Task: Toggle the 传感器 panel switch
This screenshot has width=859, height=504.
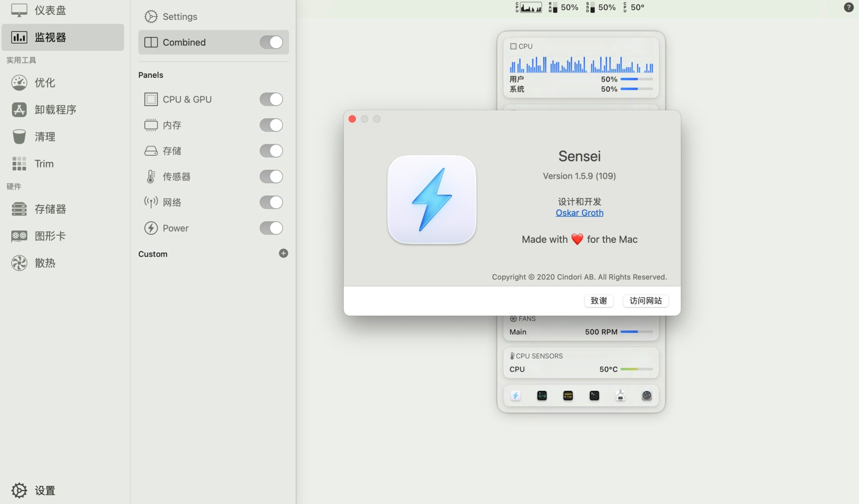Action: click(271, 177)
